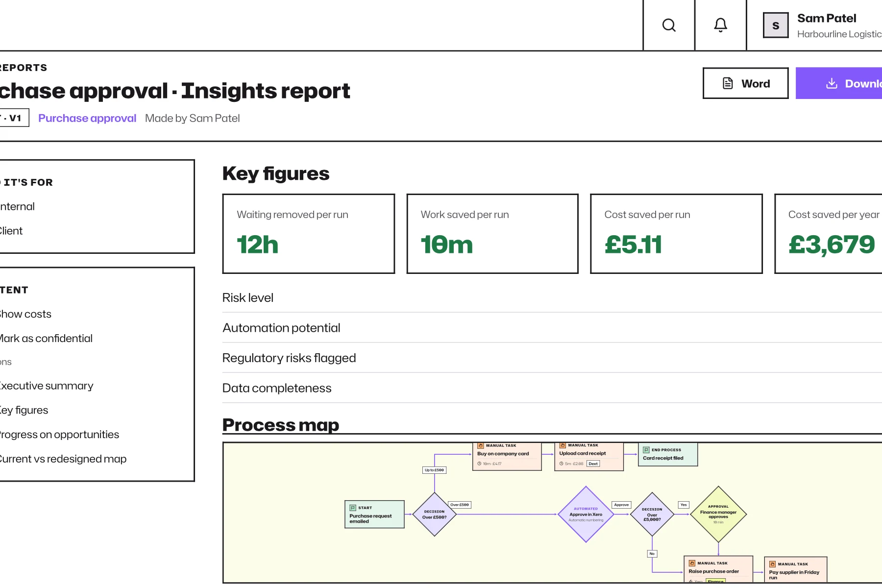The width and height of the screenshot is (882, 588).
Task: Click the Yes branch label
Action: click(x=684, y=505)
